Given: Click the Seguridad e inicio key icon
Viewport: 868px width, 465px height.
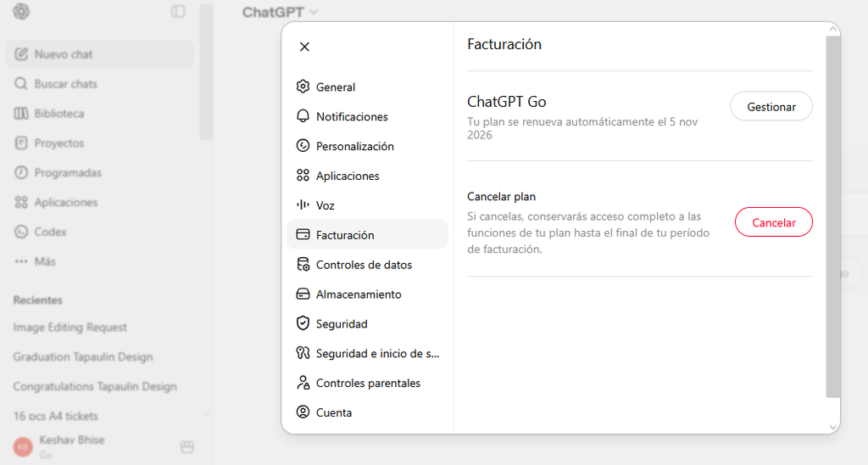Looking at the screenshot, I should (x=303, y=353).
